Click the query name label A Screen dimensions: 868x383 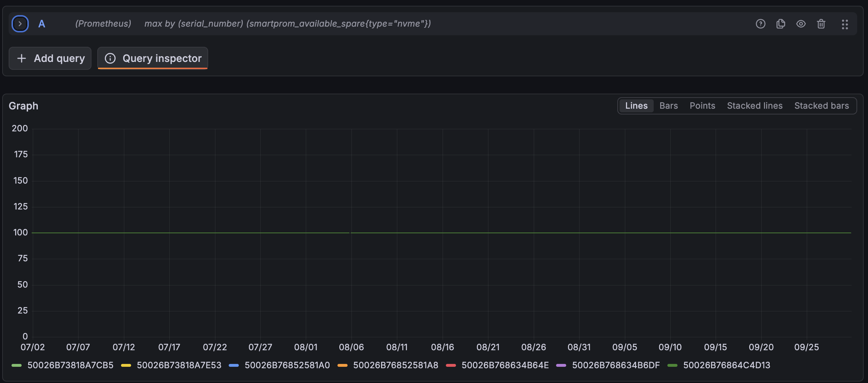[42, 24]
